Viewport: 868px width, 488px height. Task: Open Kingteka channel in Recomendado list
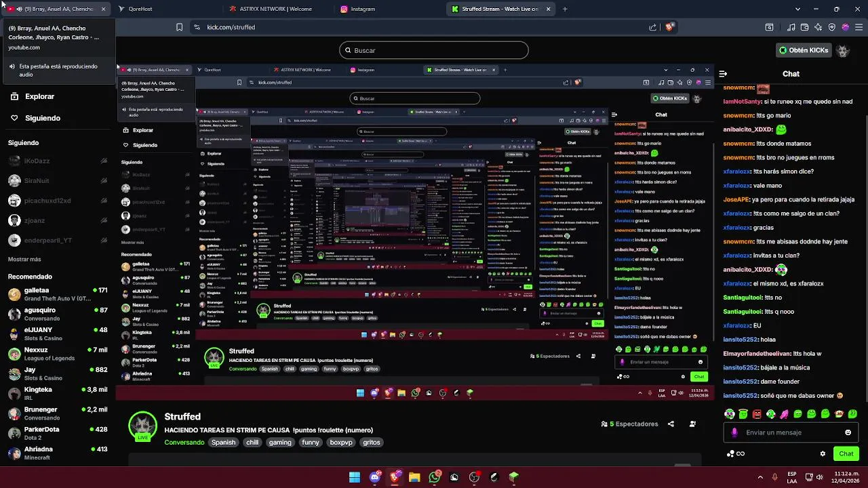[58, 394]
